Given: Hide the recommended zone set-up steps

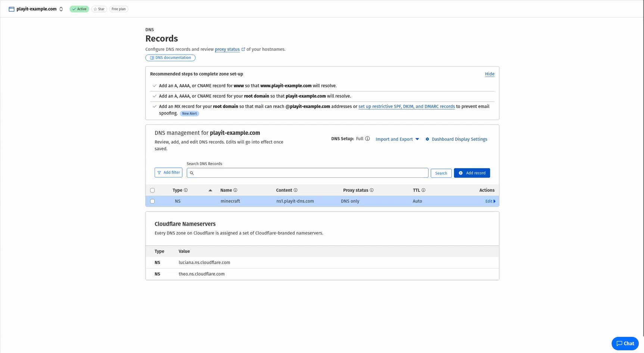Looking at the screenshot, I should 489,74.
